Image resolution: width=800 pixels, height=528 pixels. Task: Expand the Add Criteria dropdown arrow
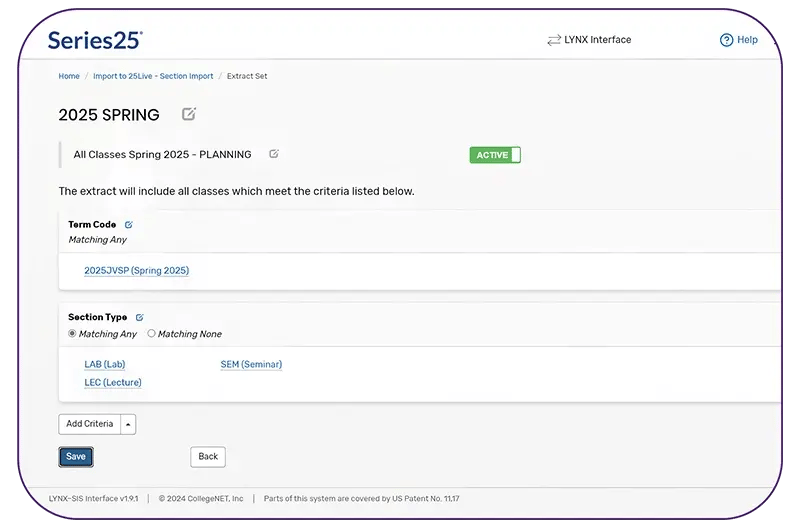[128, 424]
